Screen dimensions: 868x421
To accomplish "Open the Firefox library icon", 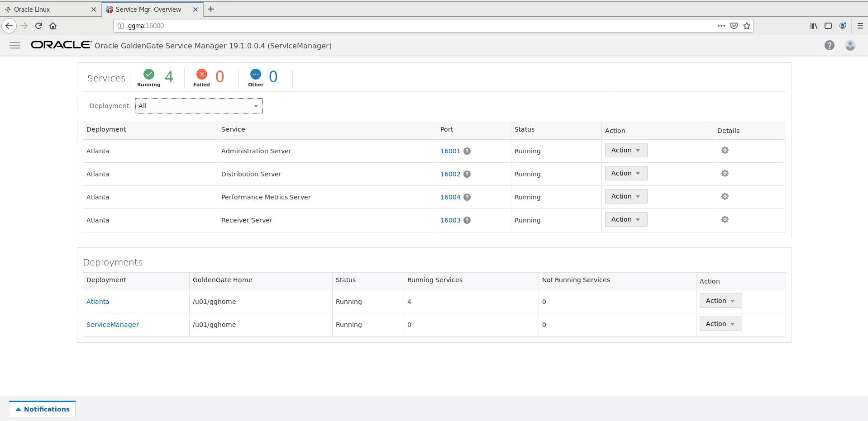I will click(814, 26).
